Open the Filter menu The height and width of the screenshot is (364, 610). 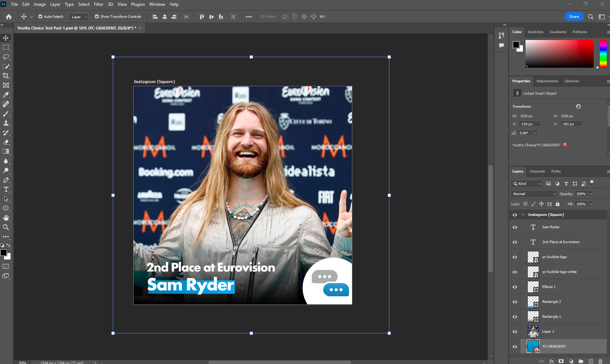pos(99,4)
